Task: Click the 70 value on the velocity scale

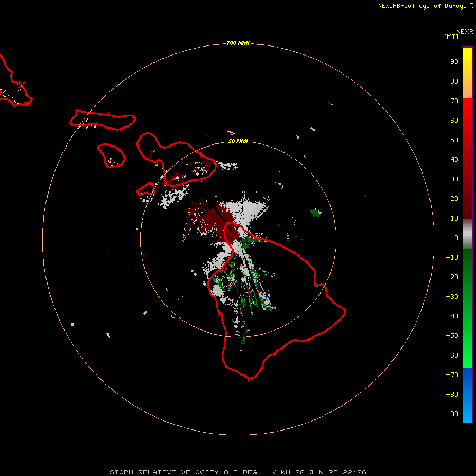Action: pyautogui.click(x=454, y=101)
